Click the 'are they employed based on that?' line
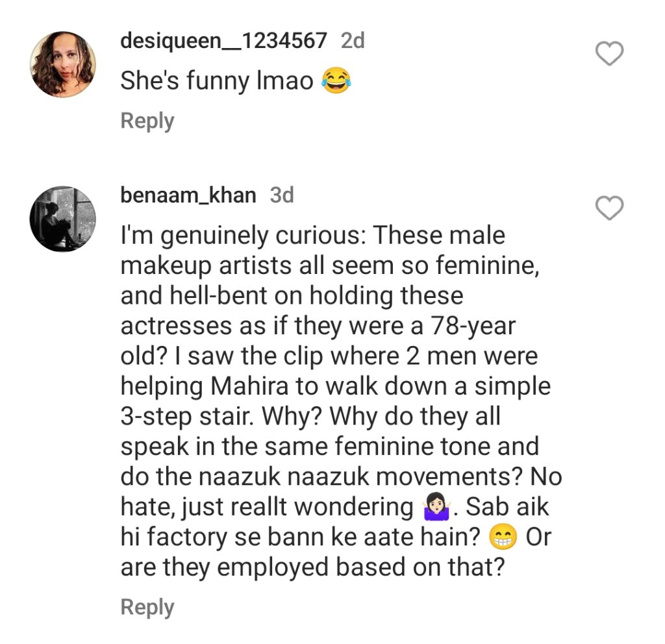Screen dimensions: 665x644 [x=312, y=568]
